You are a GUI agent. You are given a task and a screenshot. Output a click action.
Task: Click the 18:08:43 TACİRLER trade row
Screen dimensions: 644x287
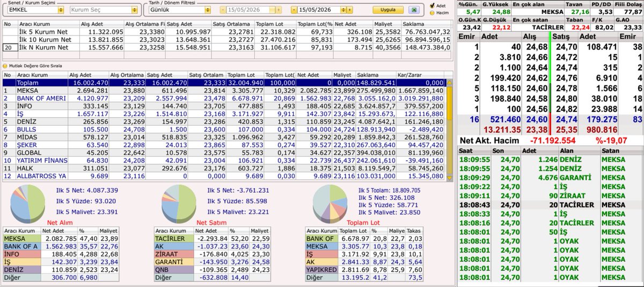[550, 205]
